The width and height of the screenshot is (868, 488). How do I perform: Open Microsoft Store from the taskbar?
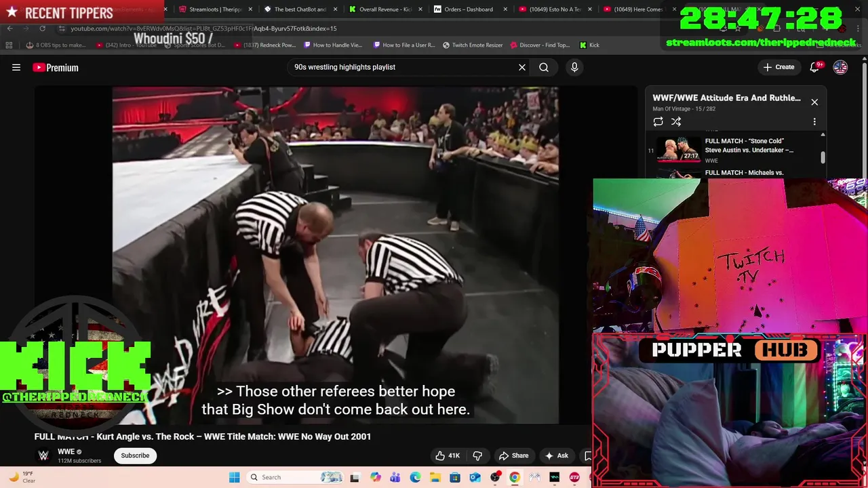[x=455, y=477]
